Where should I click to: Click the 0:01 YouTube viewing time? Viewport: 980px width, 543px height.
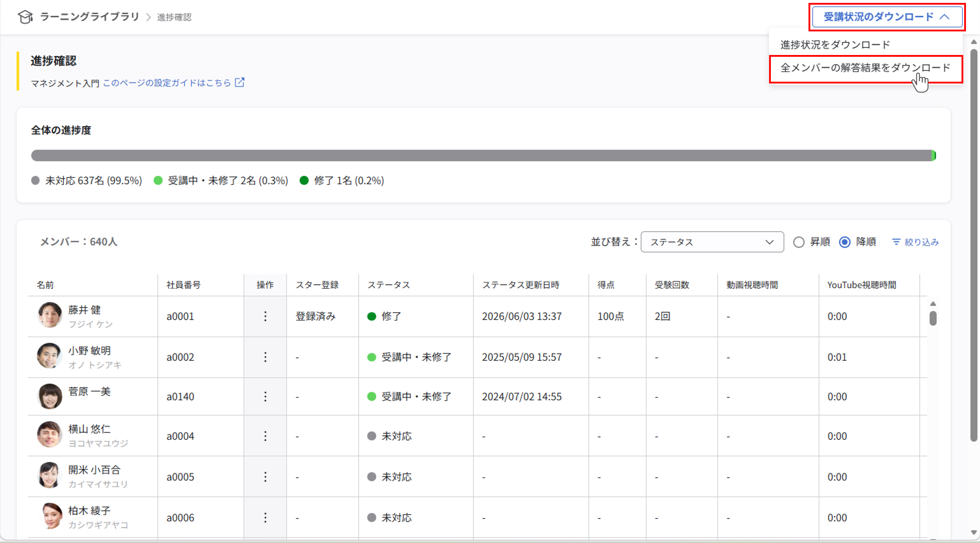pos(837,357)
